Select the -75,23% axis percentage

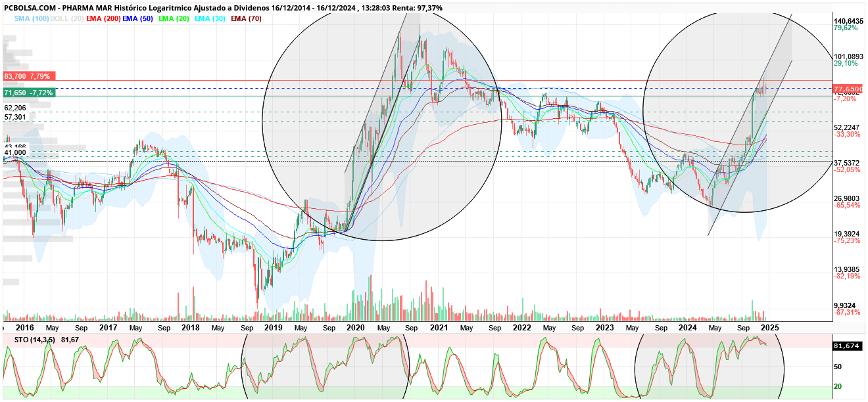coord(846,241)
